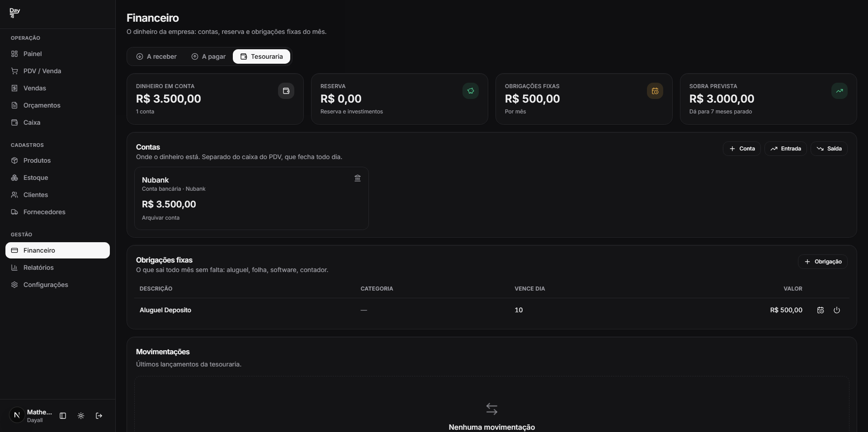Screen dimensions: 868x432
Task: Click the Nubank account name
Action: pyautogui.click(x=155, y=180)
